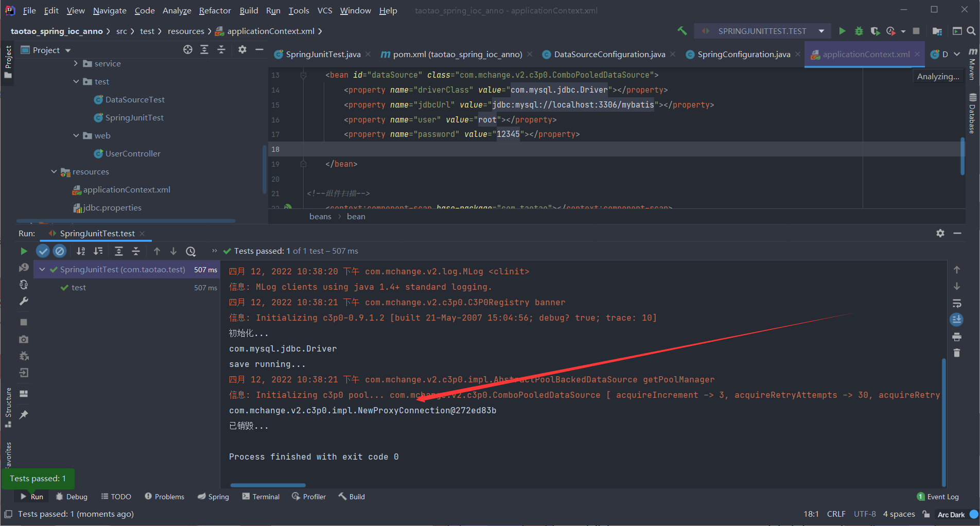Print the console output
The width and height of the screenshot is (980, 526).
(957, 337)
